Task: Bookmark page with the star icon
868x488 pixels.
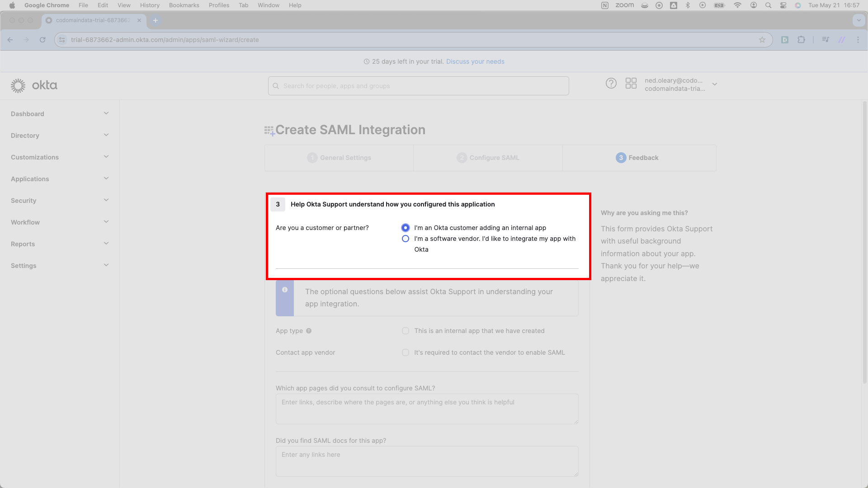Action: point(762,40)
